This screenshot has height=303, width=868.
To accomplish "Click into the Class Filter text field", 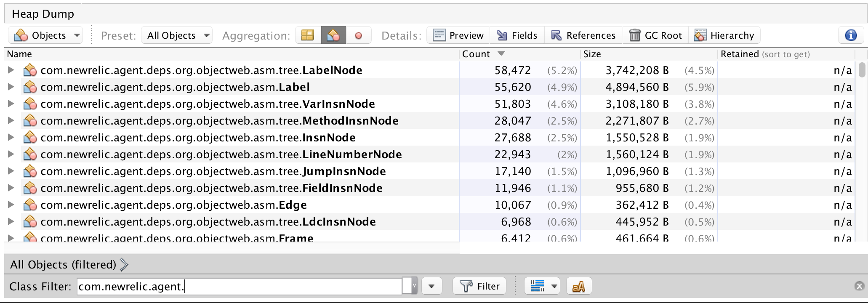I will pyautogui.click(x=240, y=287).
